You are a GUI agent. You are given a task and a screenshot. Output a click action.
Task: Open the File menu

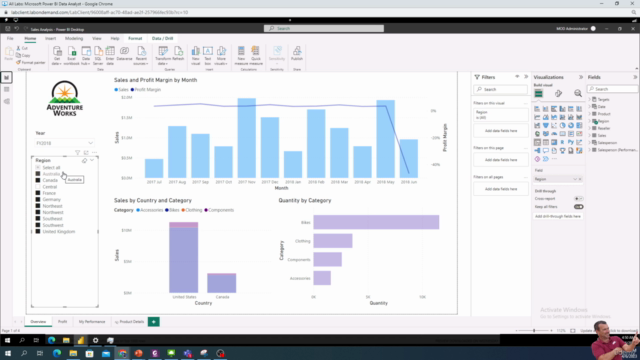pos(10,38)
